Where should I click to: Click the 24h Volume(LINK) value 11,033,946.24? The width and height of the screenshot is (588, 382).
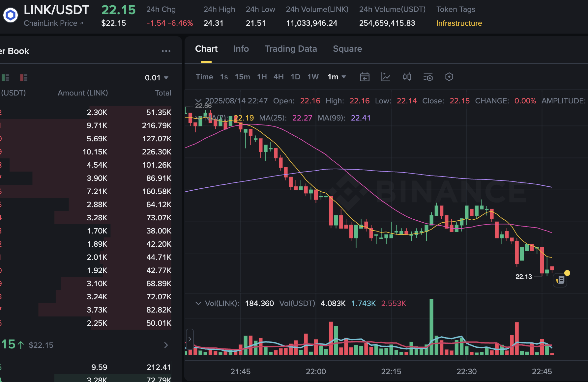[311, 23]
